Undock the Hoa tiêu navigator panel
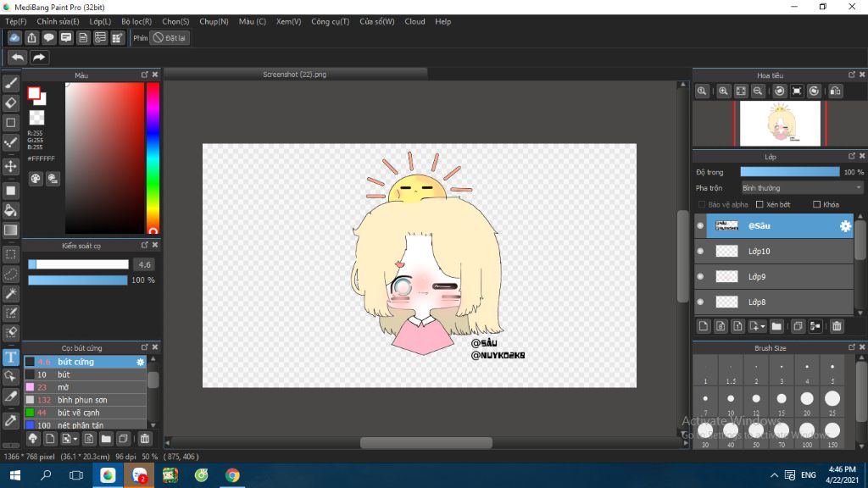This screenshot has height=488, width=868. (852, 75)
